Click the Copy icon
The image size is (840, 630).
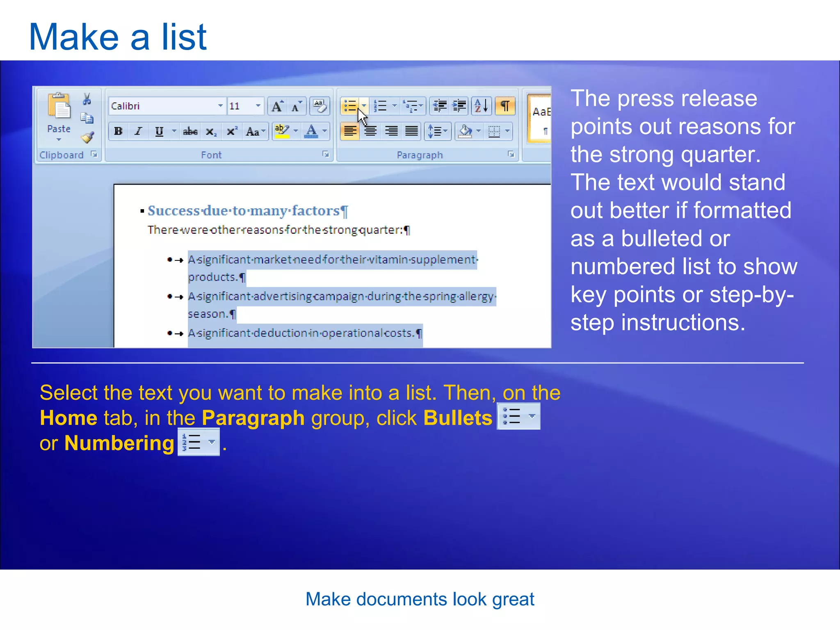coord(87,118)
